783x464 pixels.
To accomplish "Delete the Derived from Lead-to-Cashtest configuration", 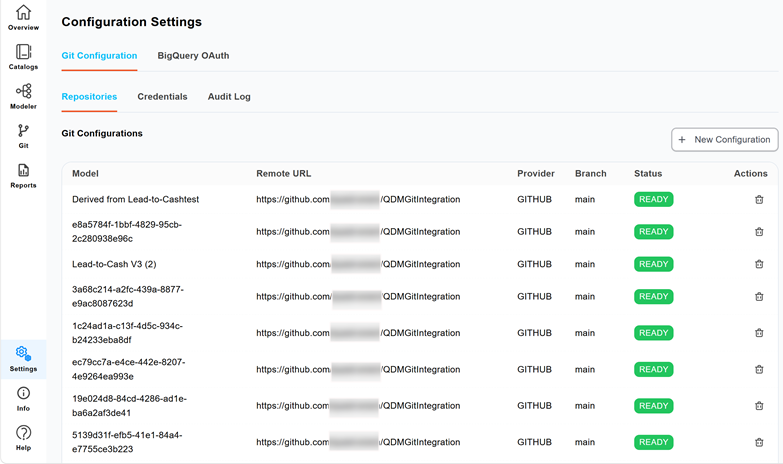I will click(759, 199).
